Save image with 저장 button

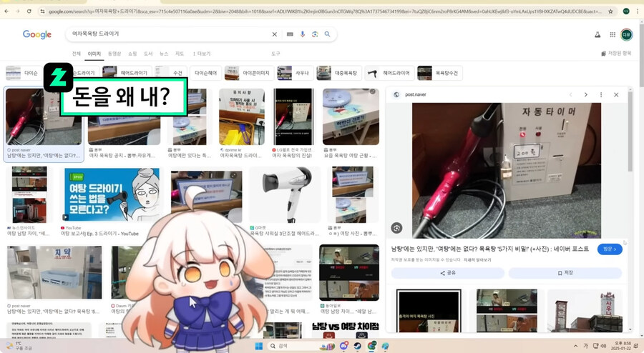565,273
